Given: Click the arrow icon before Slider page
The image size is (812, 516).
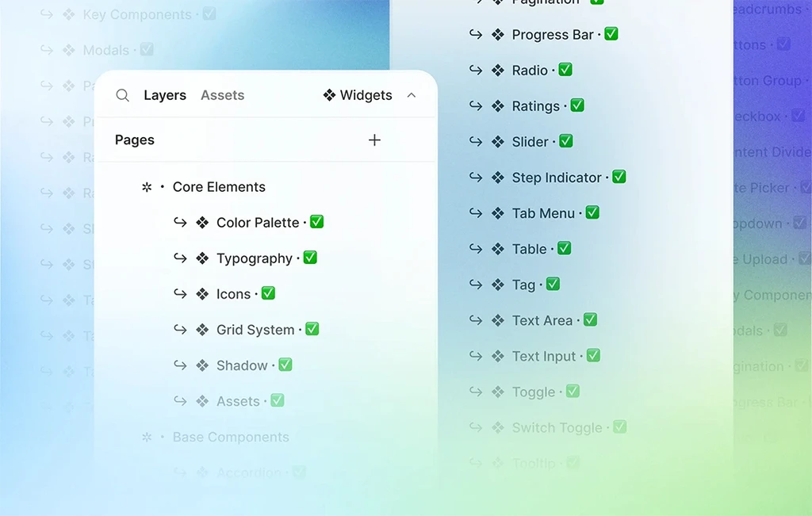Looking at the screenshot, I should pos(475,141).
